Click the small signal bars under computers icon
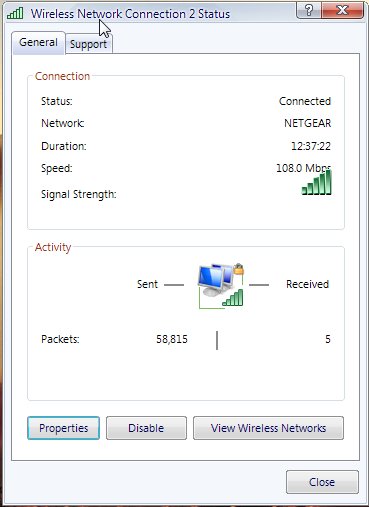 click(233, 297)
